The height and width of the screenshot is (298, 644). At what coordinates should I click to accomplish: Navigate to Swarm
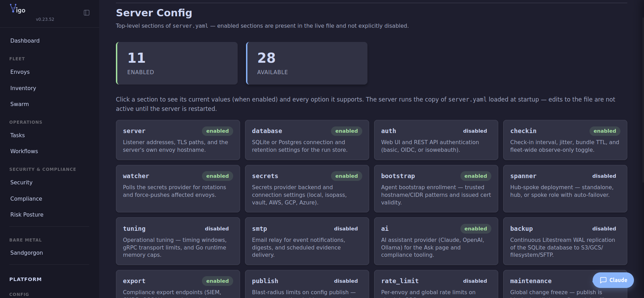[x=20, y=104]
